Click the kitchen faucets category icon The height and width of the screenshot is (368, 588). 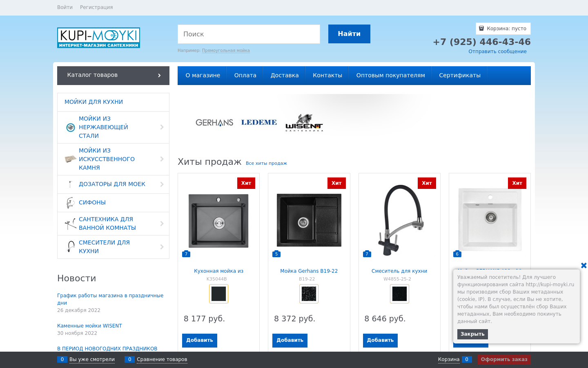pos(71,247)
